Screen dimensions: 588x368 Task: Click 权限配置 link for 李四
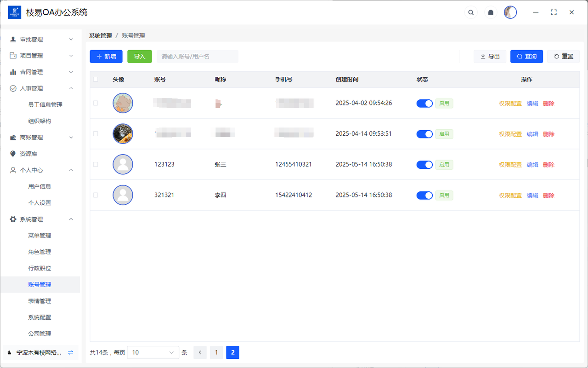pos(510,195)
